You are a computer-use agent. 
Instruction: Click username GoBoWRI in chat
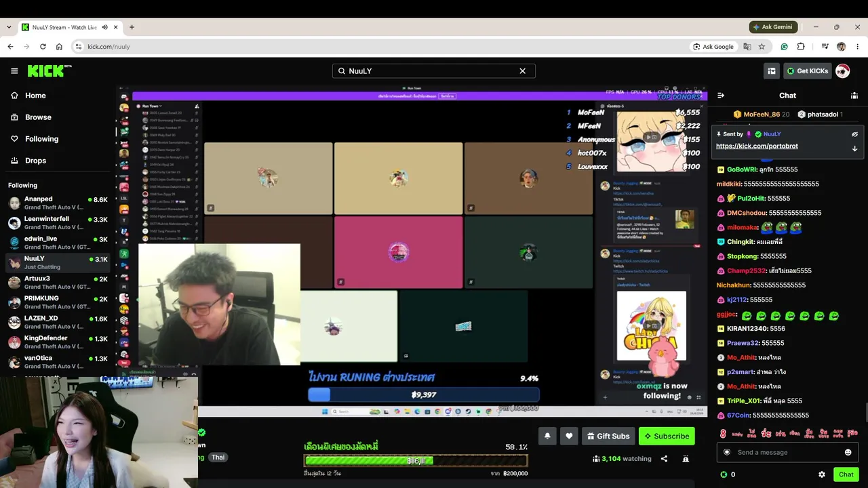(x=741, y=169)
